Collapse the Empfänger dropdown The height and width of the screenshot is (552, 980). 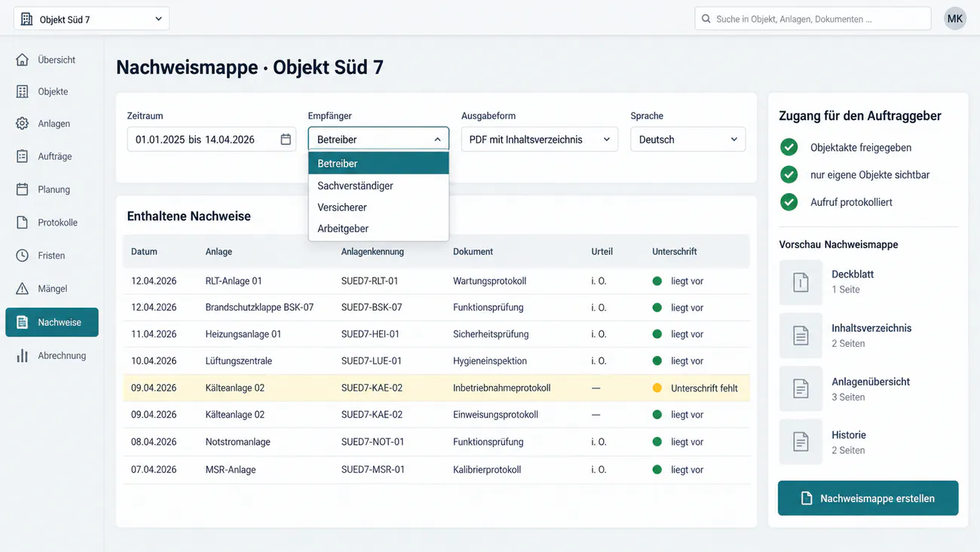click(378, 140)
